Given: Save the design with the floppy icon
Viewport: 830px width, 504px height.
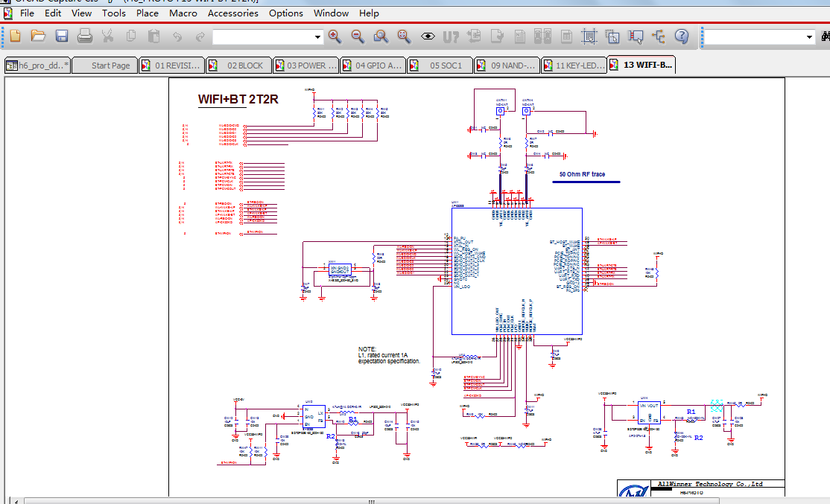Looking at the screenshot, I should pos(62,36).
